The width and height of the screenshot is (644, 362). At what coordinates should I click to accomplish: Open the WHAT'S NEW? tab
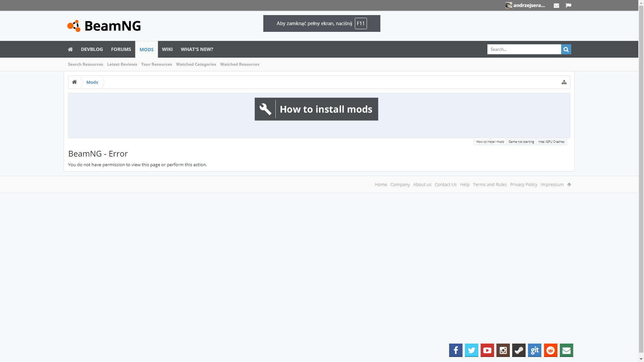pos(197,49)
